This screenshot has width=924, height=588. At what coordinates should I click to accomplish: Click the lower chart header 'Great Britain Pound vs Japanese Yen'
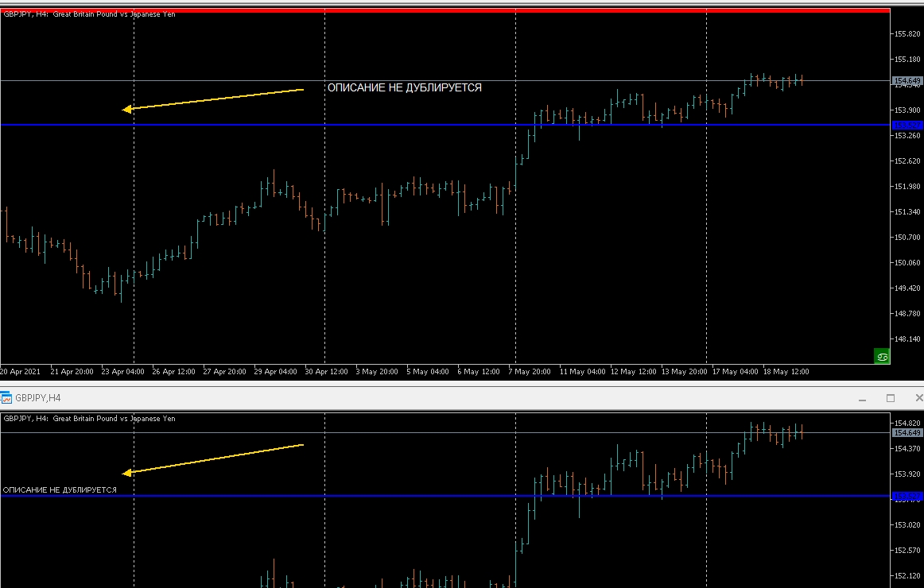(x=114, y=419)
